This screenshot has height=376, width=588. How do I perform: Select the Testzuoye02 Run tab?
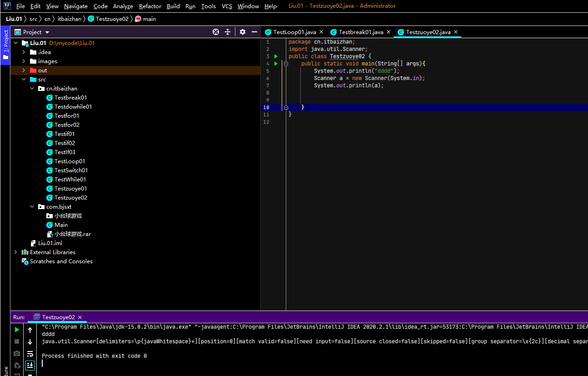click(58, 317)
